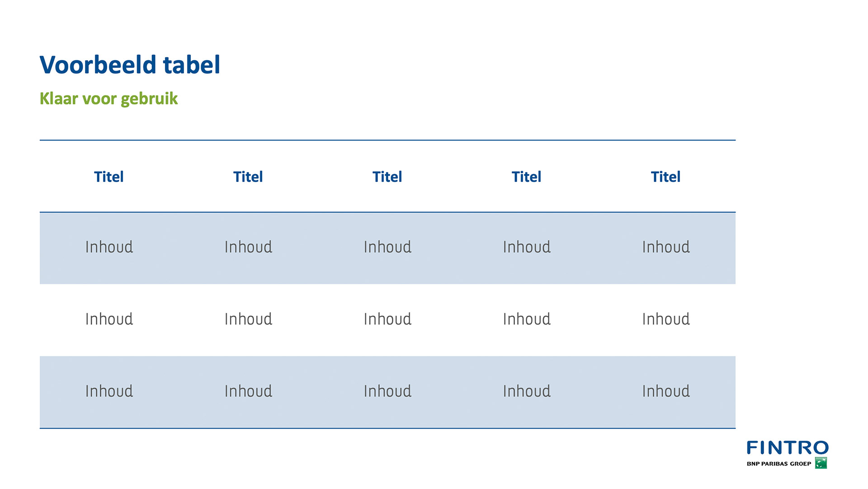Click the first 'Titel' column header

click(108, 176)
